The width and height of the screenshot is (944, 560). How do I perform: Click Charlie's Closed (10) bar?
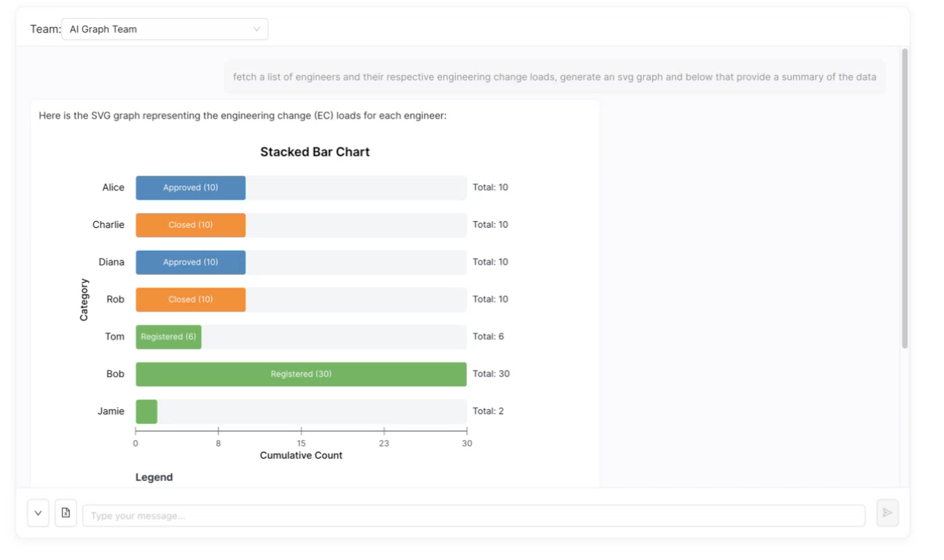pos(191,225)
